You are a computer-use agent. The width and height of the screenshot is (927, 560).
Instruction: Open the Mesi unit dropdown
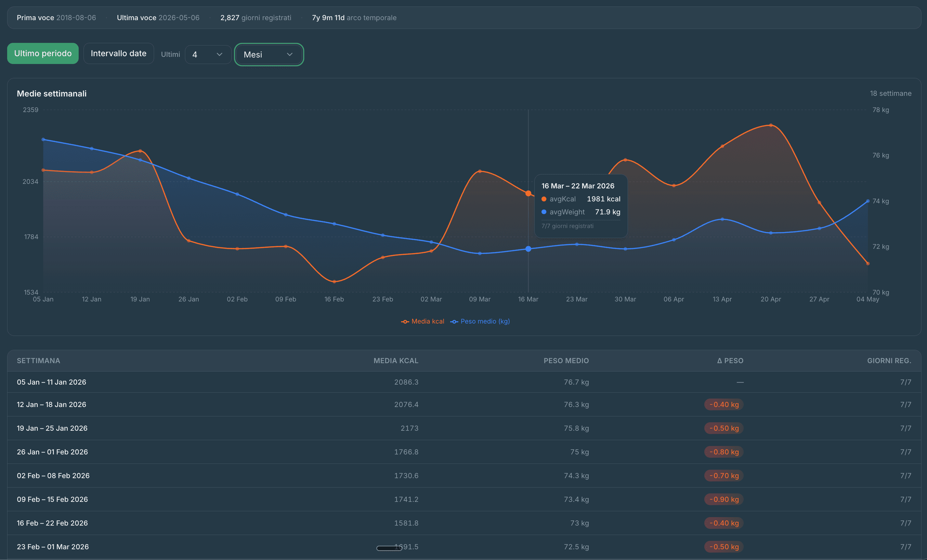[x=269, y=55]
